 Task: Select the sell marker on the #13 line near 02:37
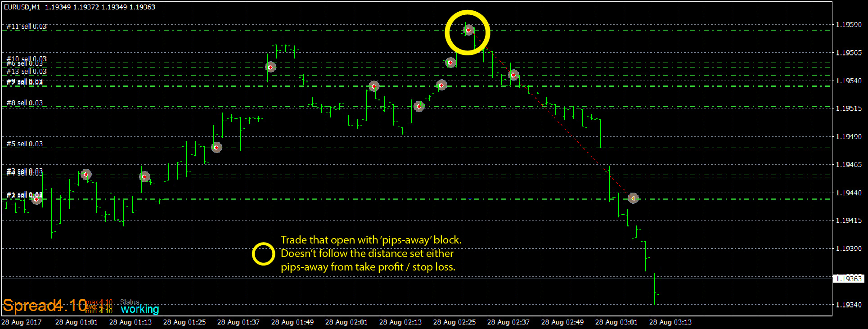tap(513, 75)
